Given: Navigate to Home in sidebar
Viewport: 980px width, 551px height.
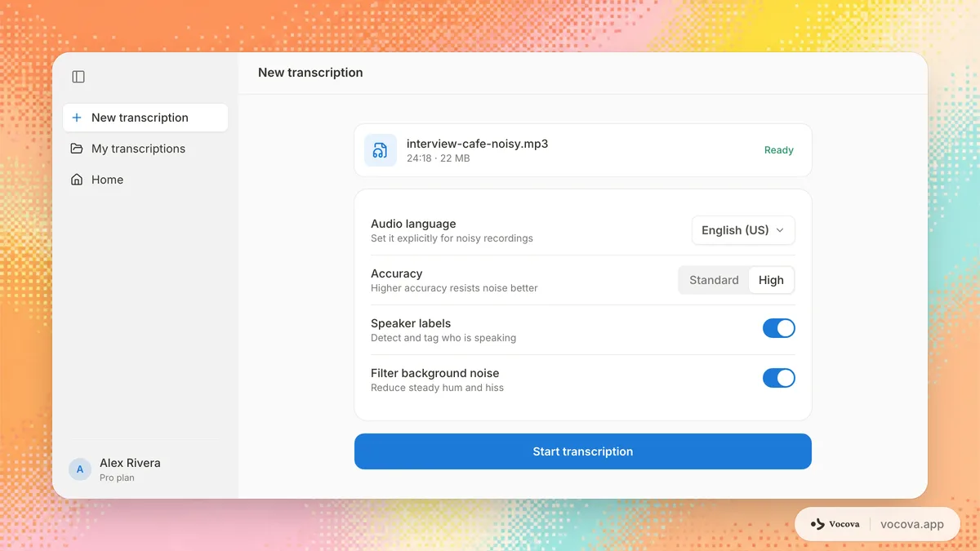Looking at the screenshot, I should [145, 180].
